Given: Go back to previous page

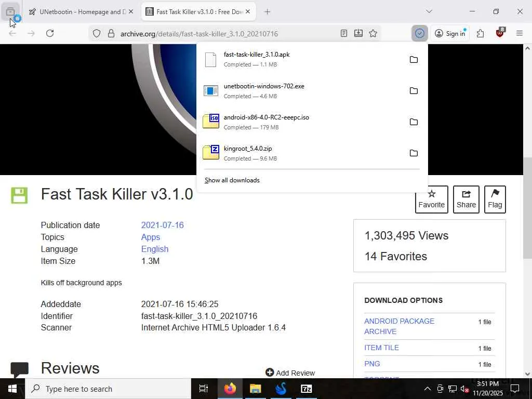Looking at the screenshot, I should (x=12, y=33).
